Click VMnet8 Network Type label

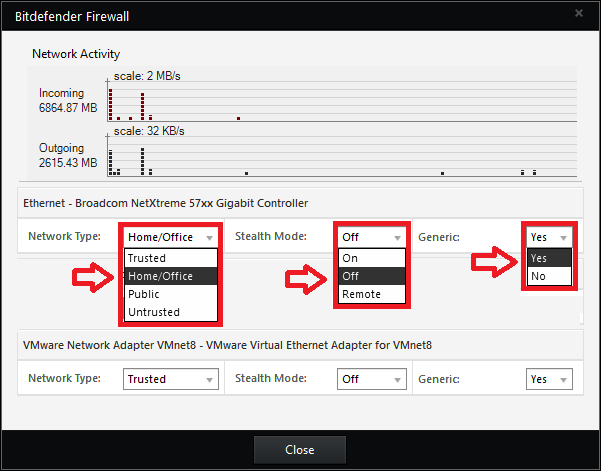pyautogui.click(x=64, y=378)
